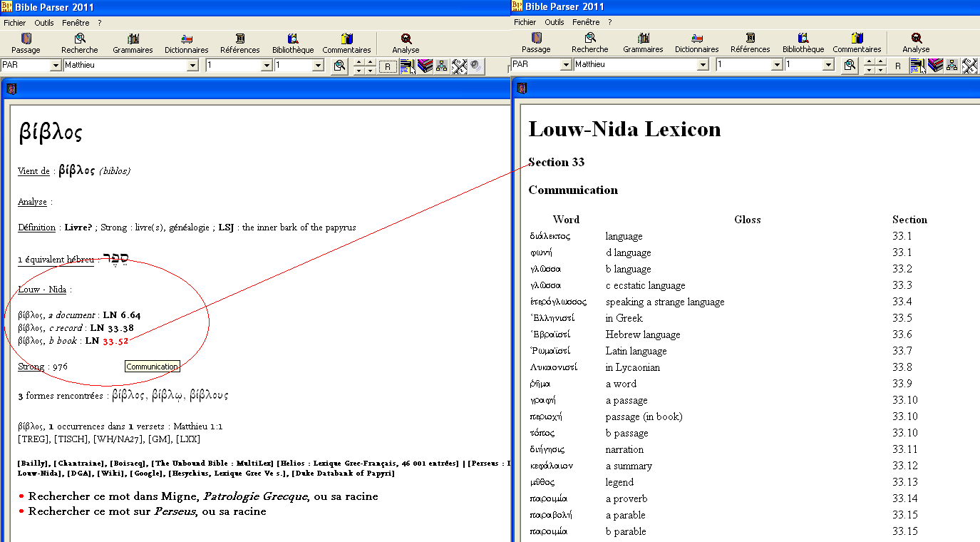Image resolution: width=980 pixels, height=542 pixels.
Task: Expand the verse number dropdown in right window
Action: pyautogui.click(x=828, y=66)
